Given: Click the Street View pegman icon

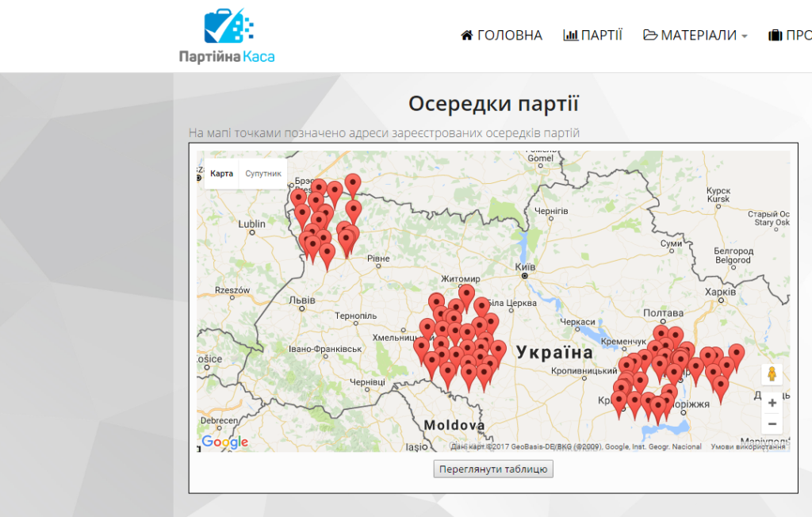Looking at the screenshot, I should click(772, 374).
